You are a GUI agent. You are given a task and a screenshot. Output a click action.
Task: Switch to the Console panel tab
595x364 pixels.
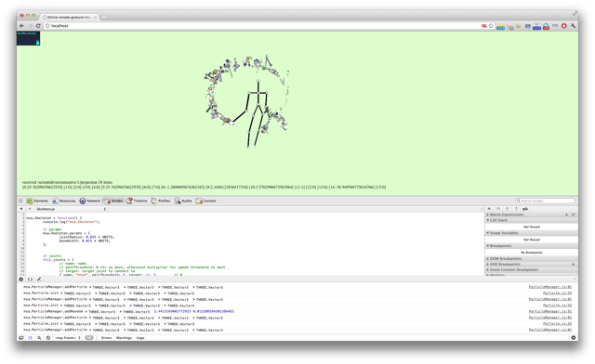pyautogui.click(x=206, y=201)
